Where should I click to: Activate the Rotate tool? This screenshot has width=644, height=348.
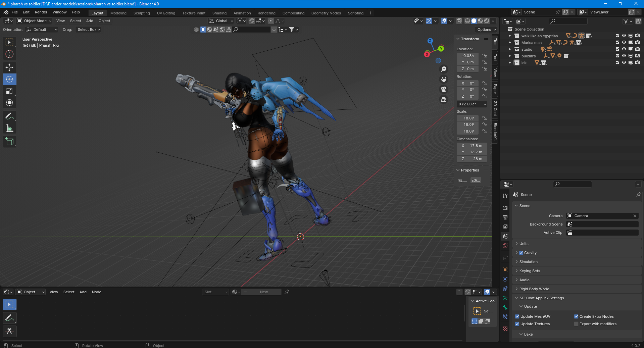coord(9,79)
